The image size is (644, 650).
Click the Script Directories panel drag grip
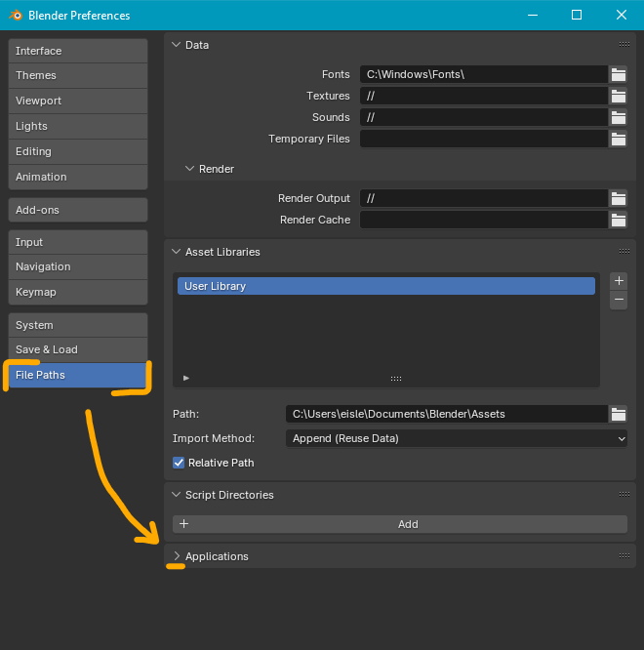pyautogui.click(x=624, y=494)
